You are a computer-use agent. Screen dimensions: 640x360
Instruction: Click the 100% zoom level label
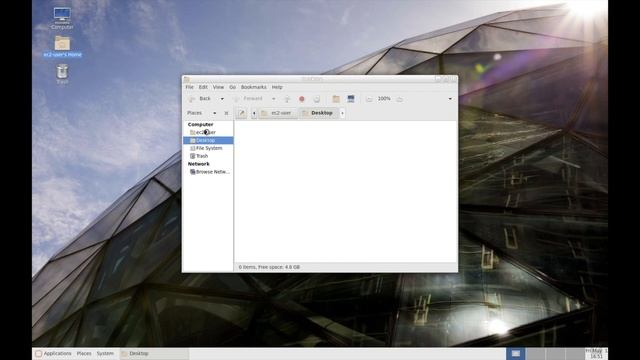click(384, 99)
